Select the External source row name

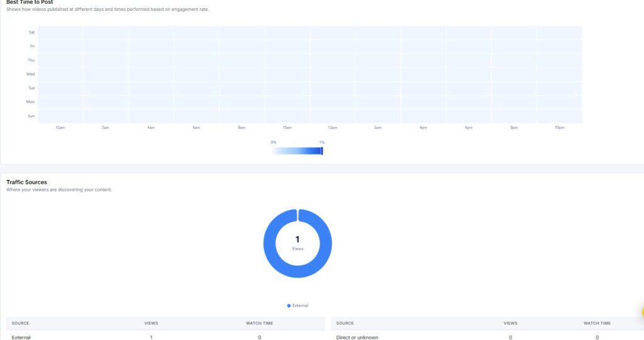pos(21,337)
